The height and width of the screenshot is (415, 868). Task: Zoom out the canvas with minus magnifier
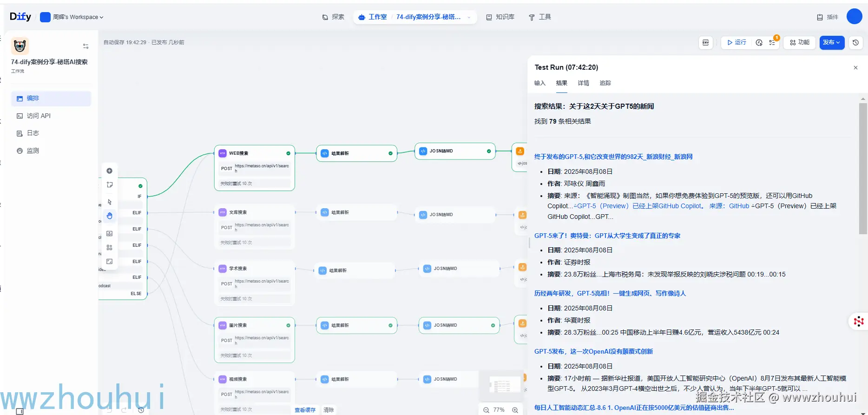[x=486, y=410]
